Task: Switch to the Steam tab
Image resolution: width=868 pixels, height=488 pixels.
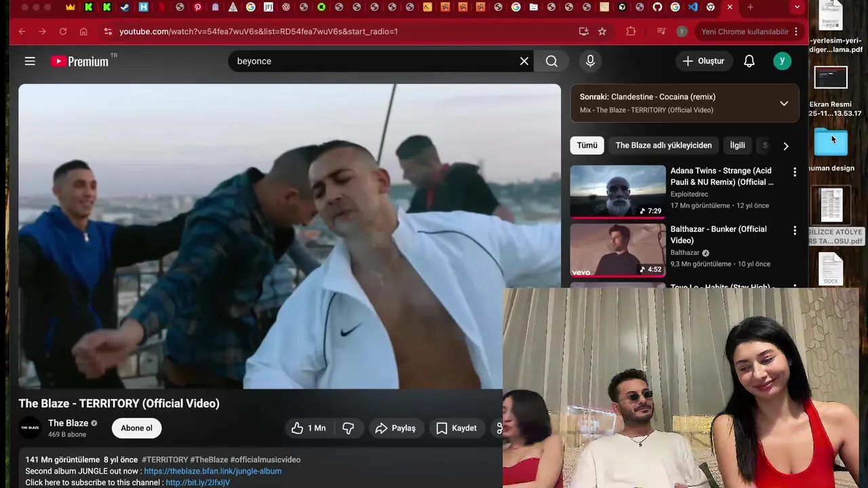Action: point(125,7)
